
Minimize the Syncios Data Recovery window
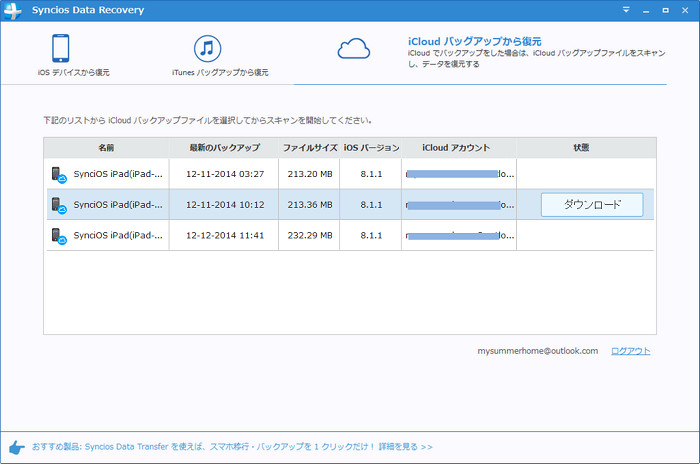[x=646, y=10]
